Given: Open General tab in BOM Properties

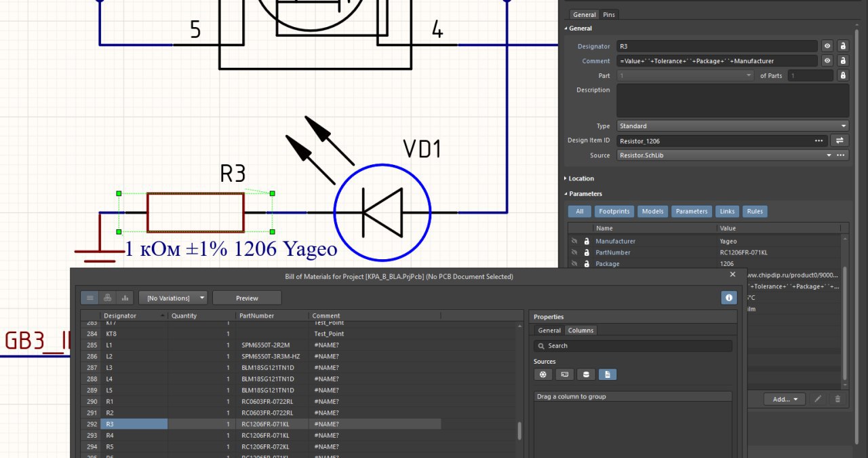Looking at the screenshot, I should tap(549, 330).
